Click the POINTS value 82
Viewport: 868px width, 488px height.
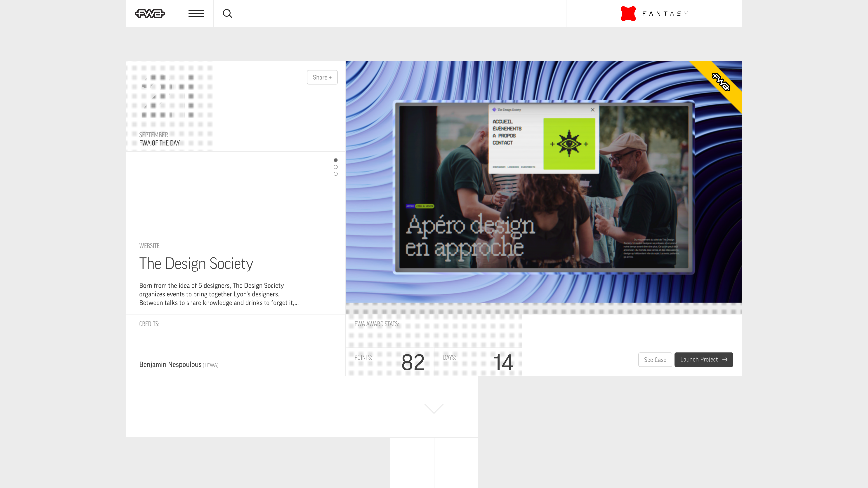(413, 362)
